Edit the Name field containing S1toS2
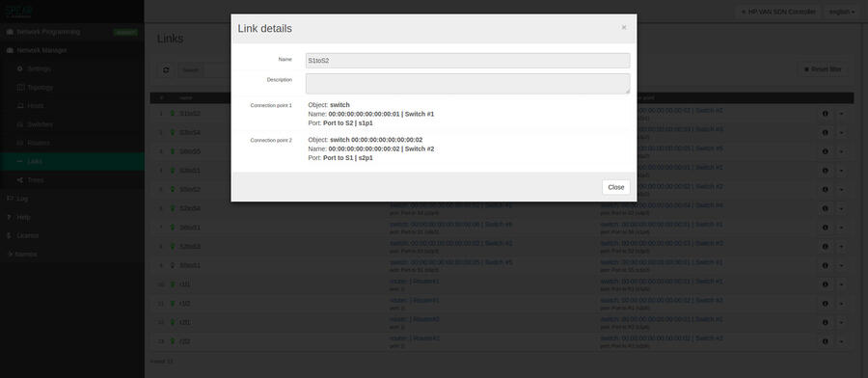868x378 pixels. pos(467,61)
